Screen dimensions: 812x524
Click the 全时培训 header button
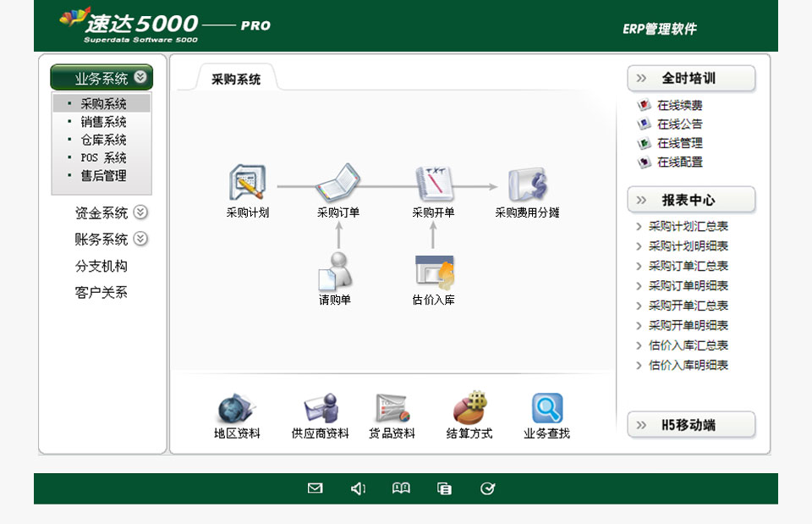click(691, 78)
